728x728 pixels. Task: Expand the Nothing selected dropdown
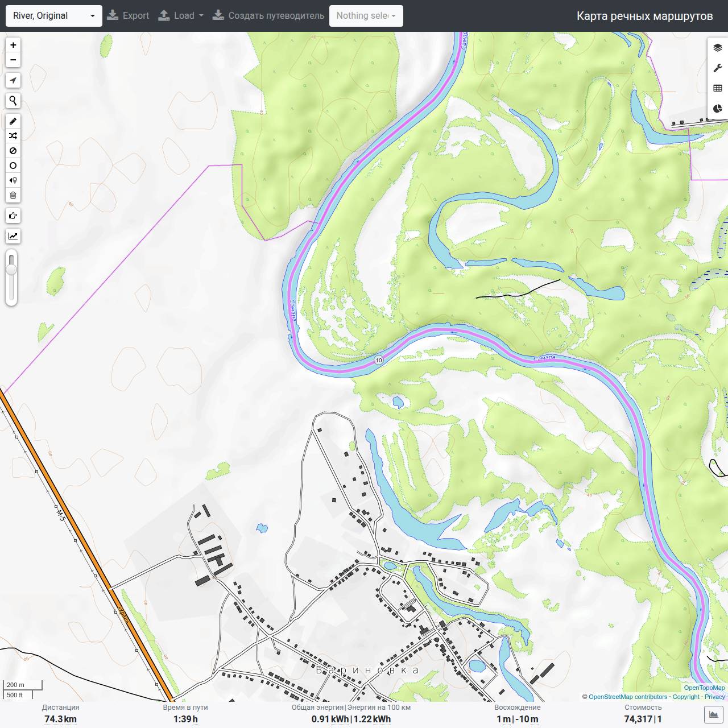366,16
